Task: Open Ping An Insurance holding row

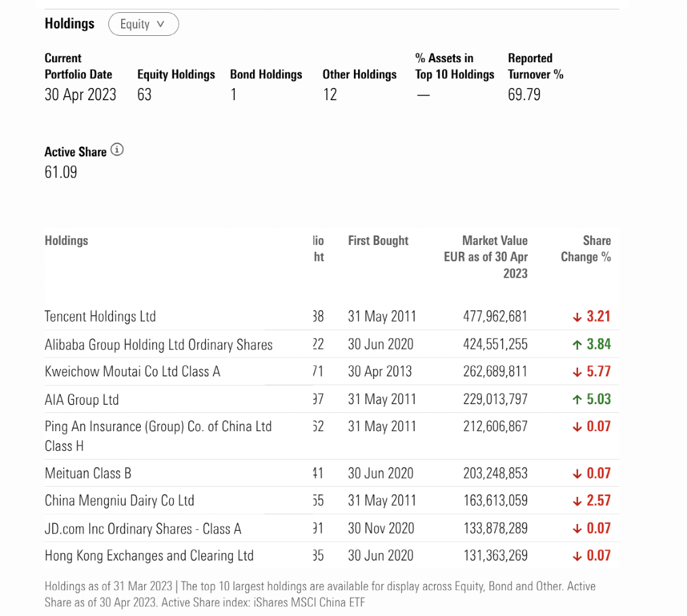Action: [158, 427]
